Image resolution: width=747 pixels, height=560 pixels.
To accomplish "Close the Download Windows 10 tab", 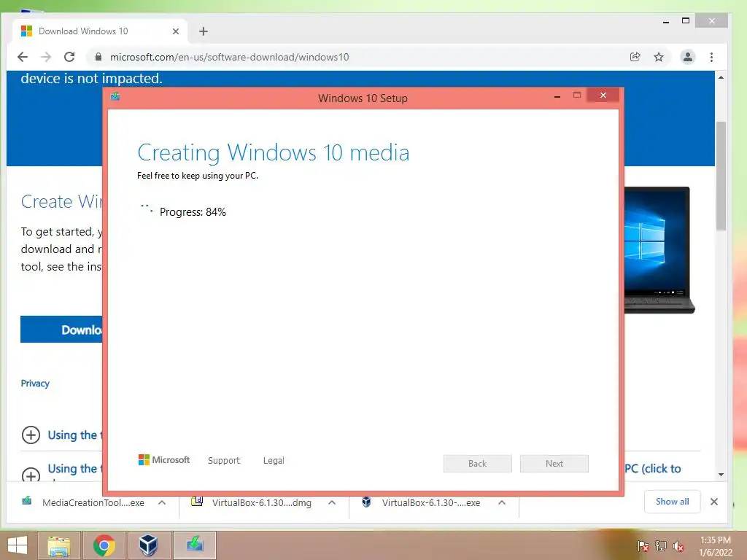I will [176, 31].
